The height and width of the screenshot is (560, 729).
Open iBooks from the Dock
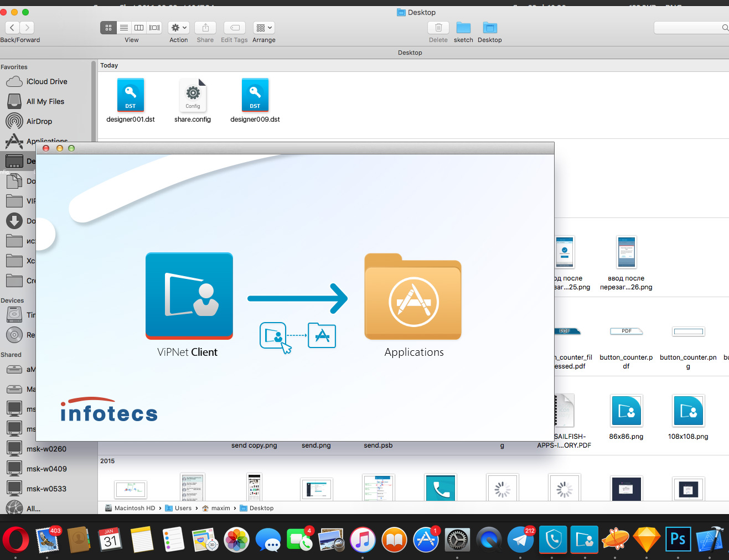coord(394,540)
